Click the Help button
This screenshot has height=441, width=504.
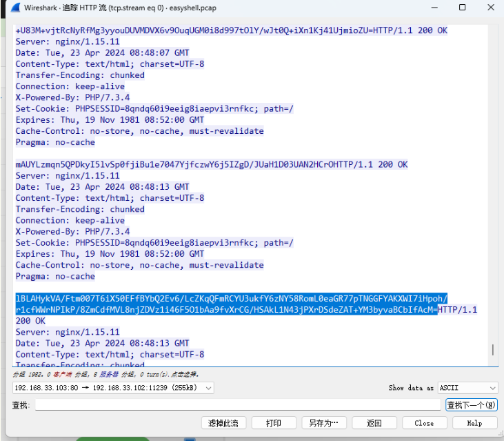pos(475,423)
